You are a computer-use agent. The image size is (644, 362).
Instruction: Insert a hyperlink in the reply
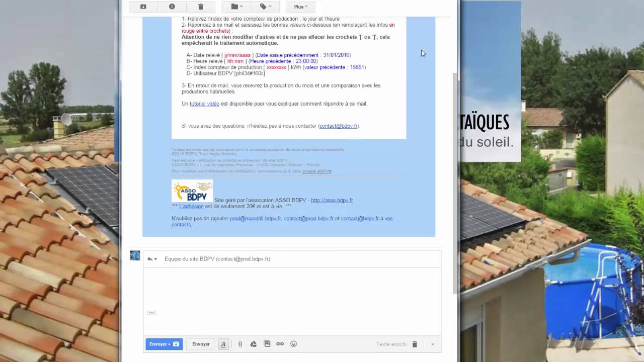click(x=280, y=344)
